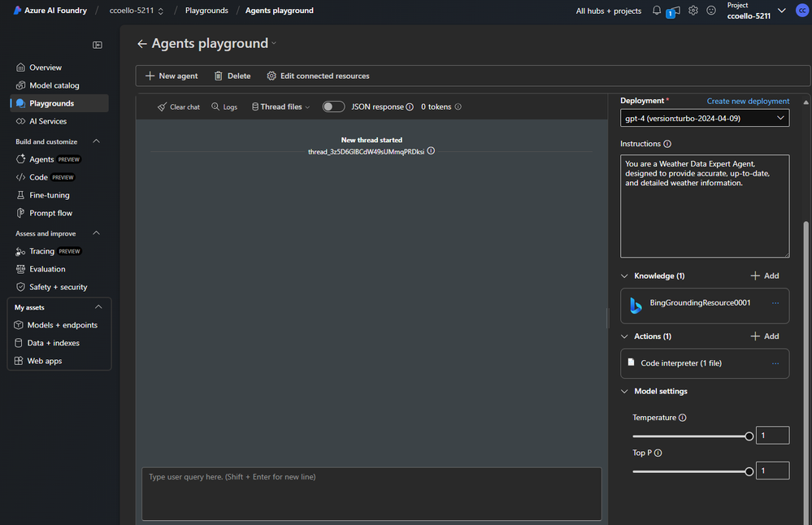812x525 pixels.
Task: Click the user query input box
Action: click(371, 494)
